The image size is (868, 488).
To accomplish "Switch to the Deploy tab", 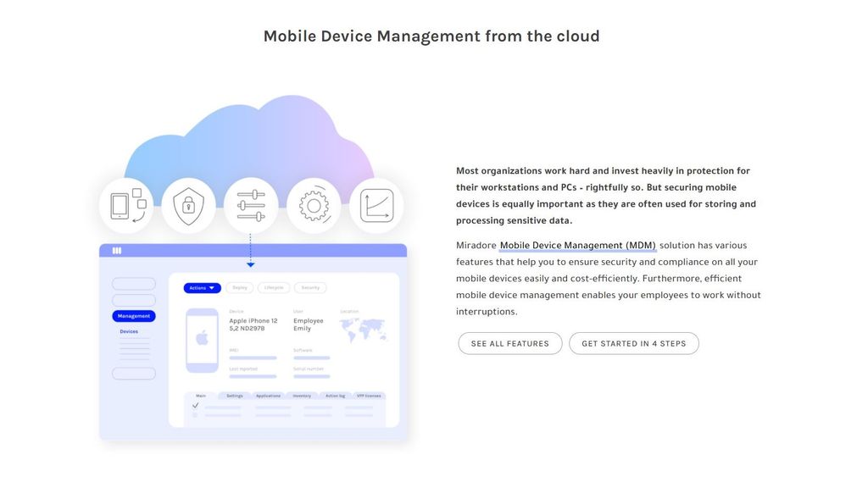I will click(240, 287).
